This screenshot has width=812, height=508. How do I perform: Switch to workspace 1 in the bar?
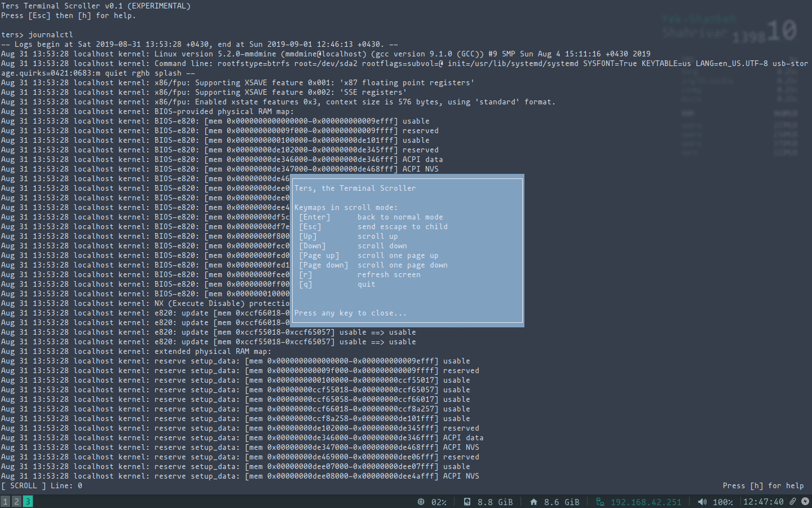pyautogui.click(x=6, y=501)
